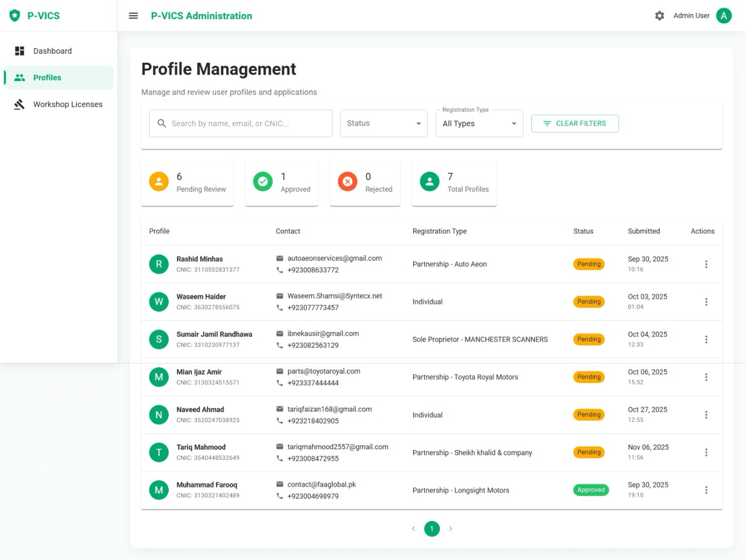Toggle the hamburger menu icon
The image size is (746, 560).
click(133, 16)
